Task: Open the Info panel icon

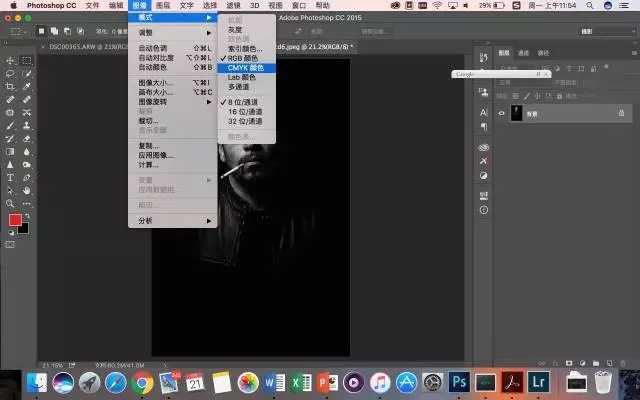Action: (x=484, y=211)
